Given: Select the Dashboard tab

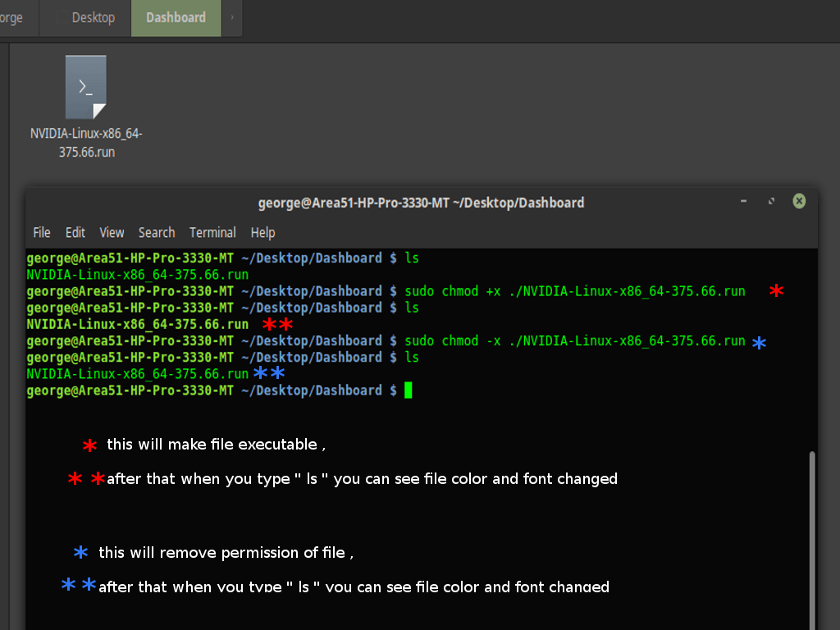Looking at the screenshot, I should coord(175,17).
